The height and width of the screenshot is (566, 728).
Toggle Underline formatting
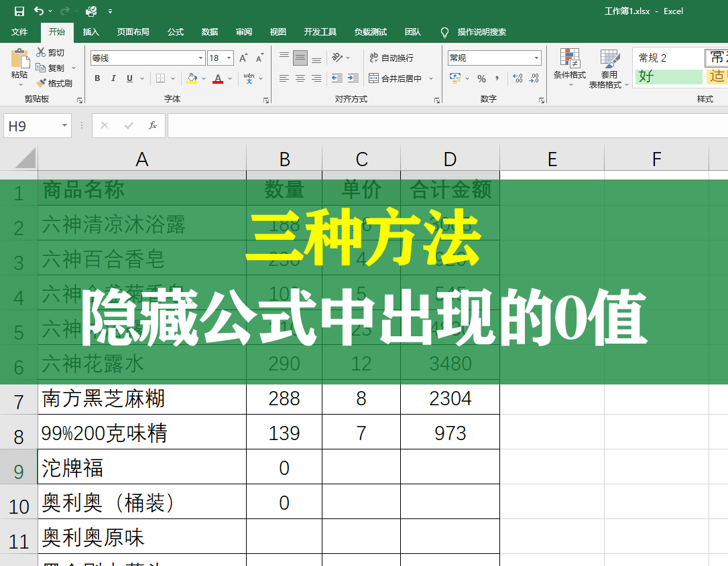[129, 78]
